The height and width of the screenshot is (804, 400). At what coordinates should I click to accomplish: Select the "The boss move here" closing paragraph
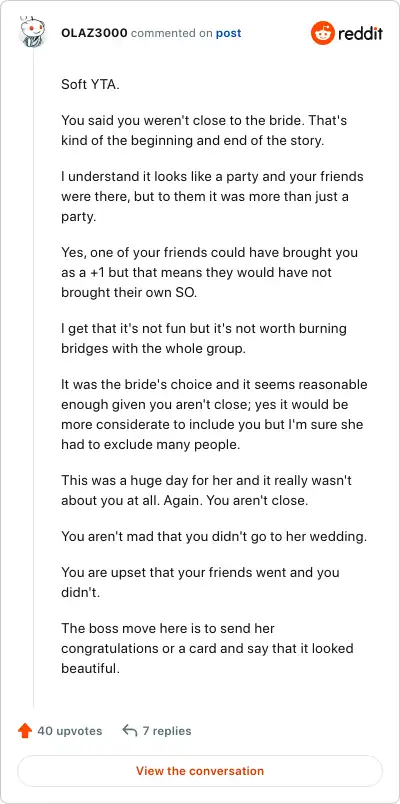pyautogui.click(x=207, y=648)
